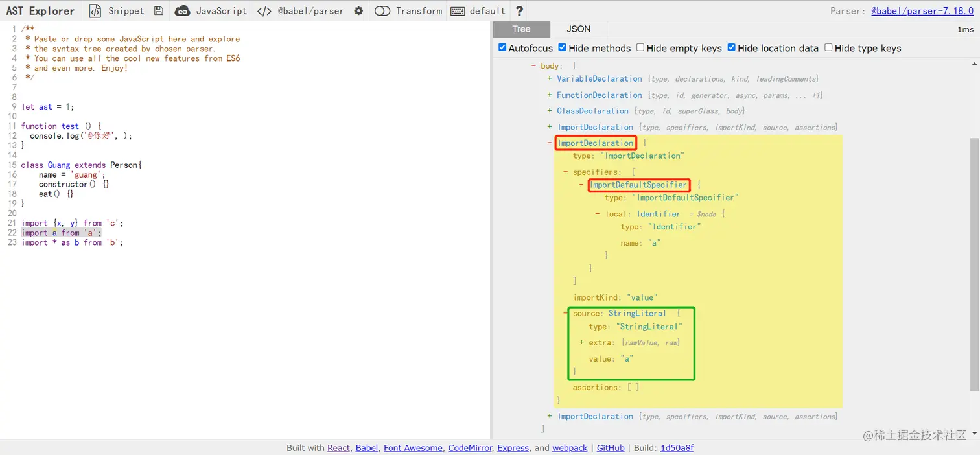Click the AST Explorer title
Viewport: 980px width, 455px height.
point(40,11)
